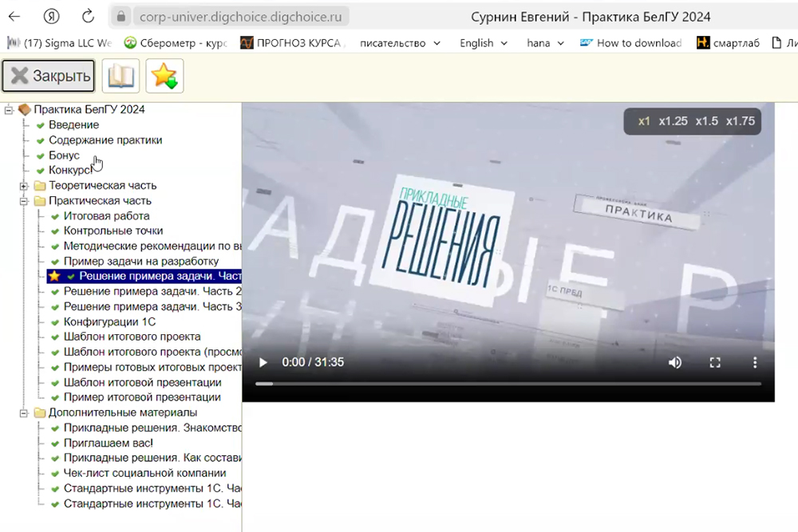Image resolution: width=798 pixels, height=532 pixels.
Task: Click the open book icon in toolbar
Action: (x=120, y=77)
